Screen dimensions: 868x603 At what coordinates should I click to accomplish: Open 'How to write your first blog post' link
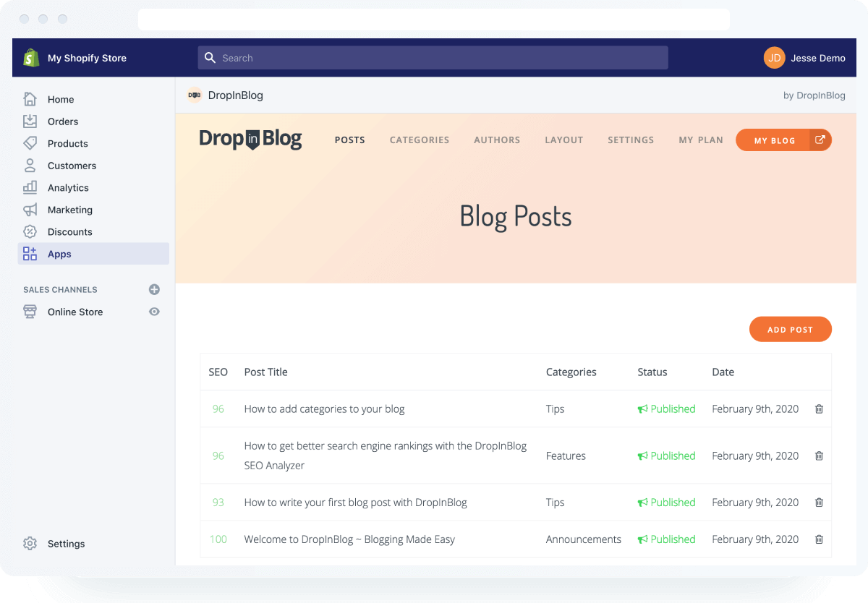(x=355, y=502)
